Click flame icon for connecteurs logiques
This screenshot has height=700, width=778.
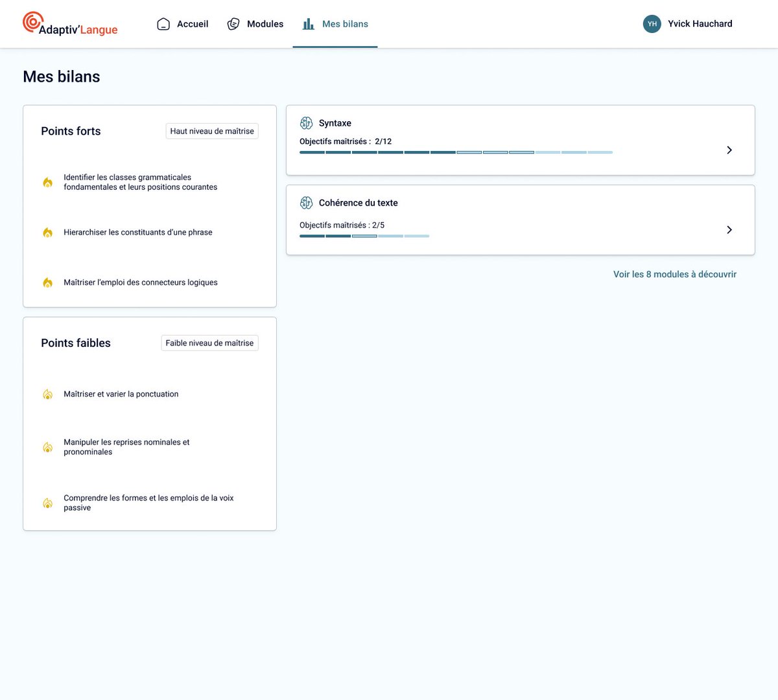coord(47,283)
